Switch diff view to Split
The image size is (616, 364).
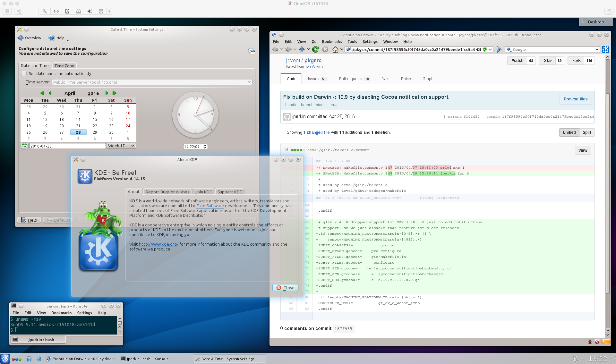(x=586, y=132)
